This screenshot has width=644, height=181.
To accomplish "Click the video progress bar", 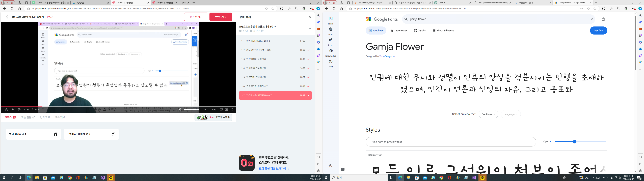I will click(118, 106).
